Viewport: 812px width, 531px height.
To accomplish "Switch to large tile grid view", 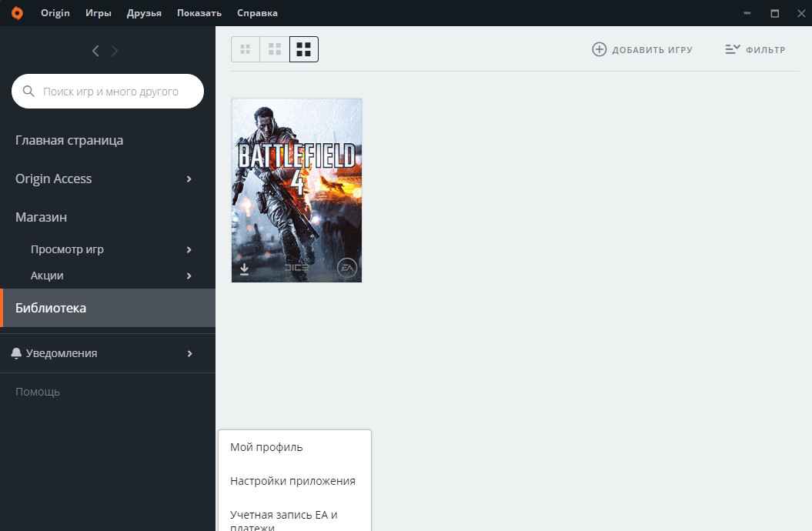I will coord(303,49).
